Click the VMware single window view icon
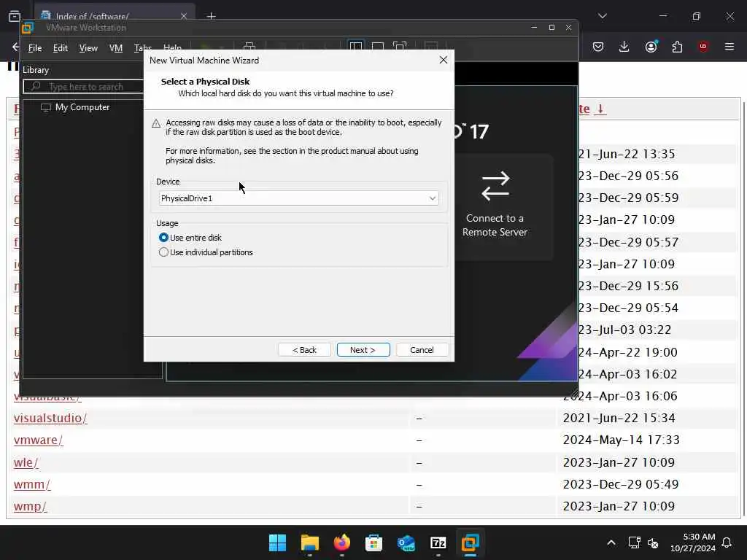This screenshot has width=747, height=560. [x=378, y=46]
